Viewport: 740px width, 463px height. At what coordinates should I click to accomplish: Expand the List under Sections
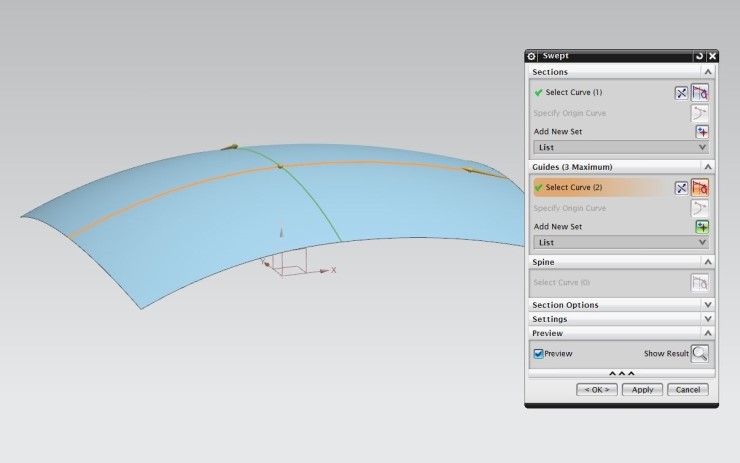(620, 147)
